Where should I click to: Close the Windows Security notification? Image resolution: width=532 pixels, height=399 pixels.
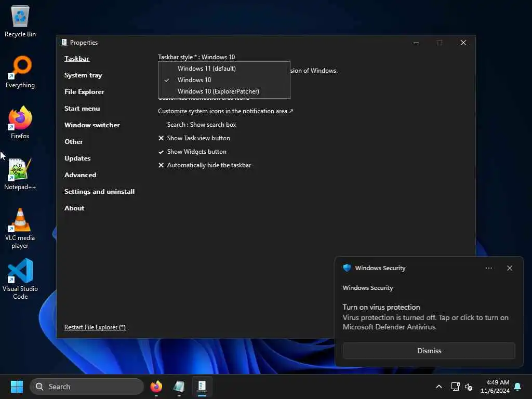coord(509,268)
